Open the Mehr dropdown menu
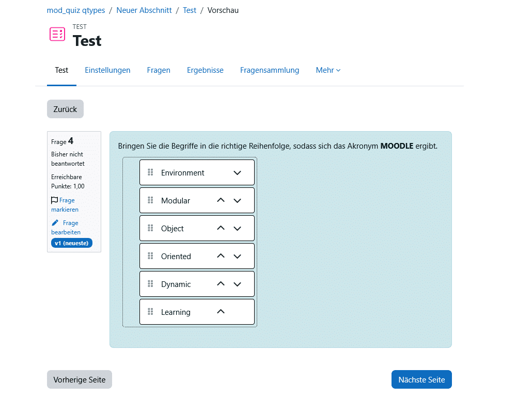The height and width of the screenshot is (399, 532). 328,70
